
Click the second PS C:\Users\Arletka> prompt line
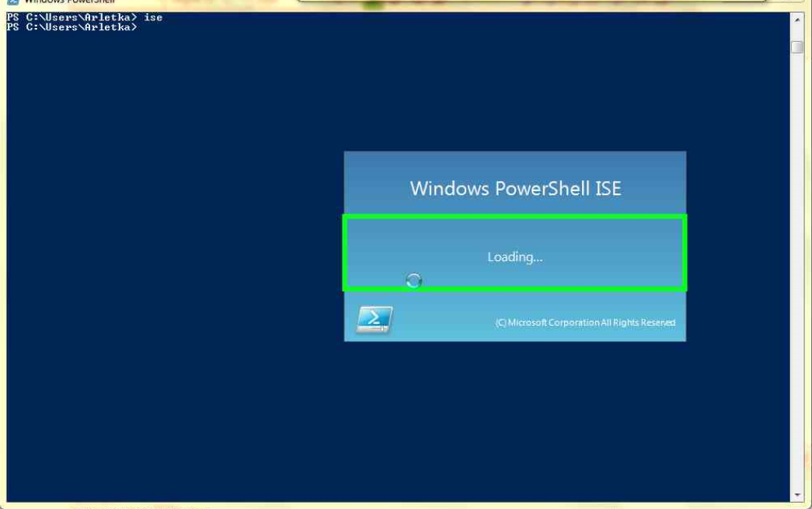[72, 27]
